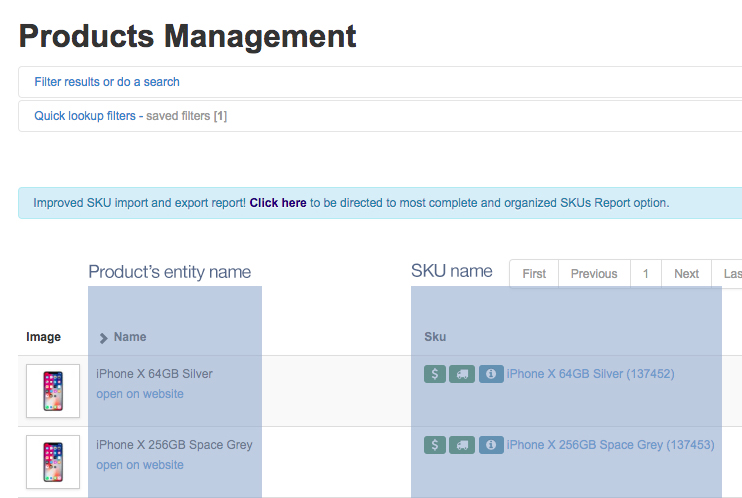Click iPhone X 256GB Space Grey product thumbnail

pyautogui.click(x=53, y=462)
